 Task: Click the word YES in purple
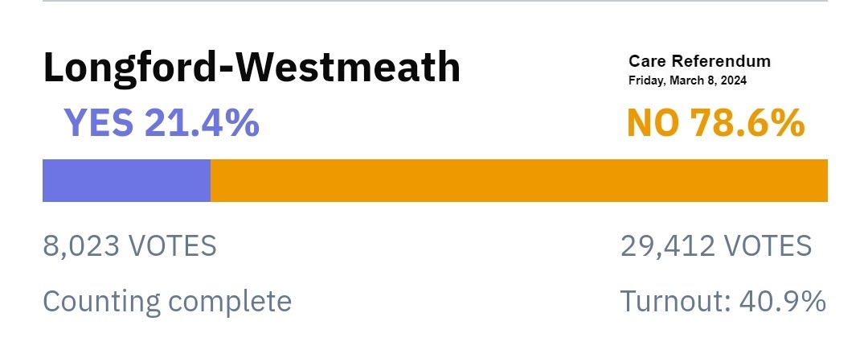point(99,122)
